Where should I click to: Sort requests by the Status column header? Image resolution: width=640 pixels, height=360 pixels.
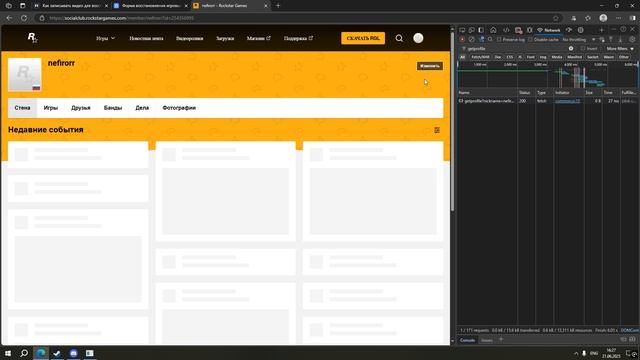[x=526, y=93]
